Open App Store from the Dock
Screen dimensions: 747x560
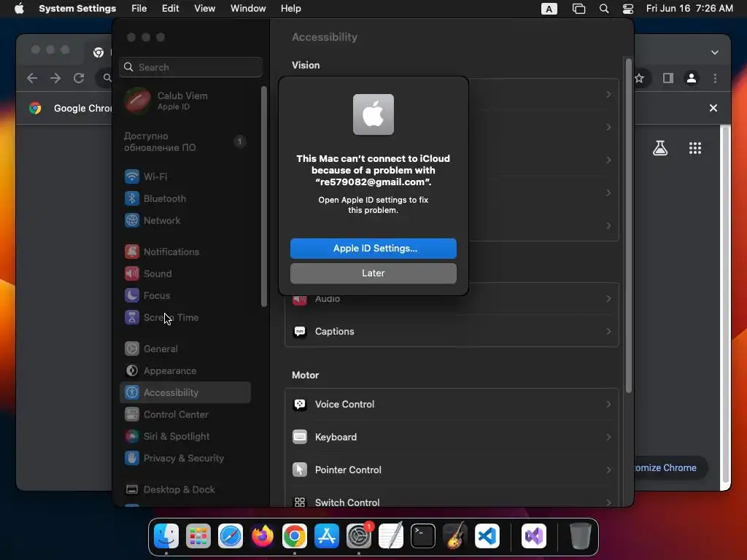326,536
